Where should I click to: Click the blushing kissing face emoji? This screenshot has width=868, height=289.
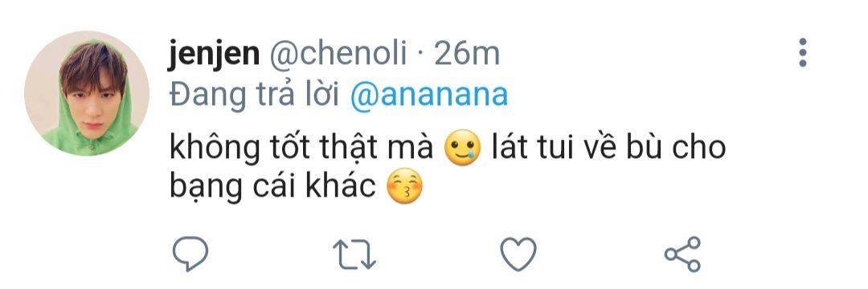(404, 187)
